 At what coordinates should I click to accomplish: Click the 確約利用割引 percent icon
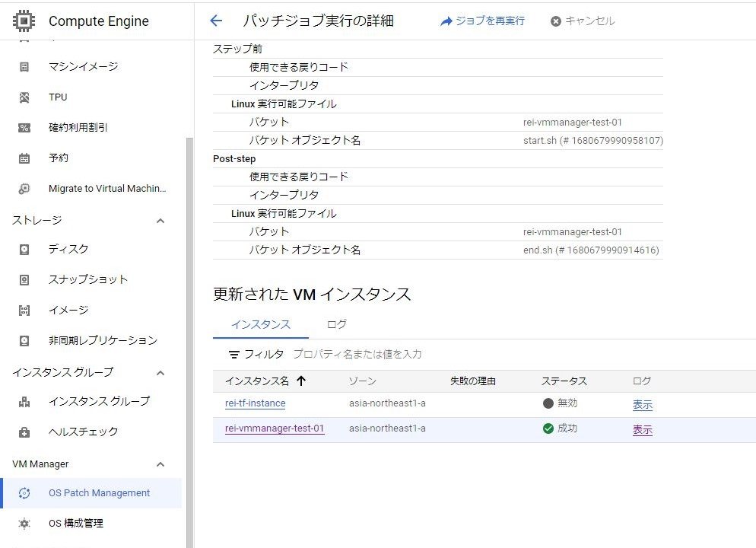click(24, 128)
